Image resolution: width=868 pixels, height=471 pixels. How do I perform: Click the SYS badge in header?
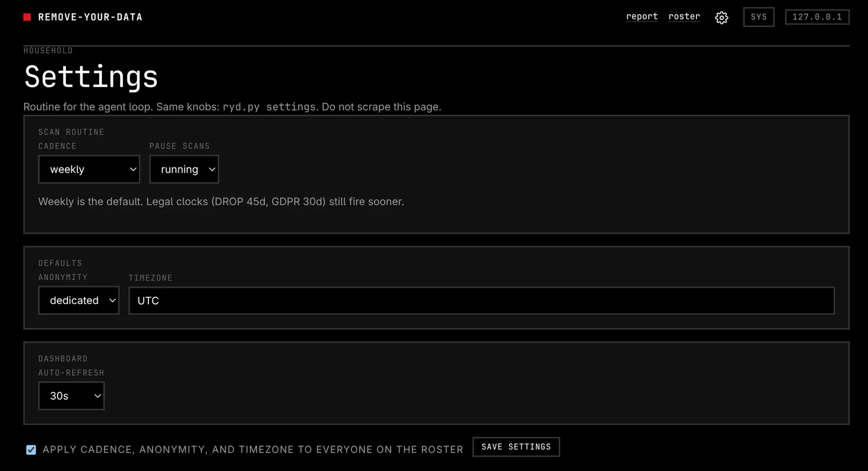pos(759,17)
